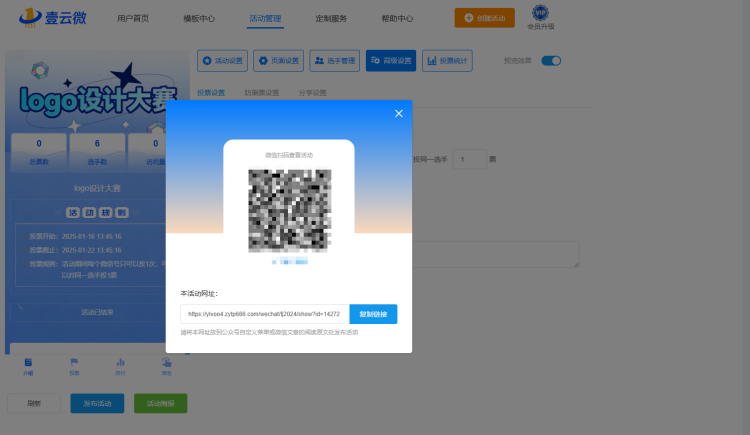
Task: Switch to the 分享设置 tab
Action: 312,93
